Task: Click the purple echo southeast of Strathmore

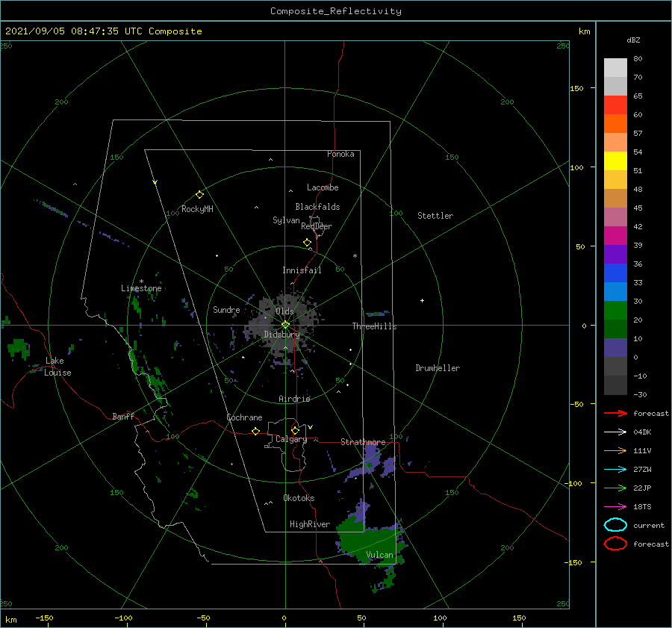Action: [372, 461]
